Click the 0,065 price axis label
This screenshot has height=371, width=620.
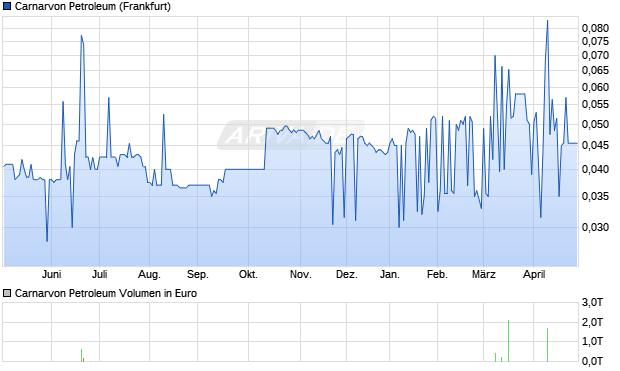(595, 70)
